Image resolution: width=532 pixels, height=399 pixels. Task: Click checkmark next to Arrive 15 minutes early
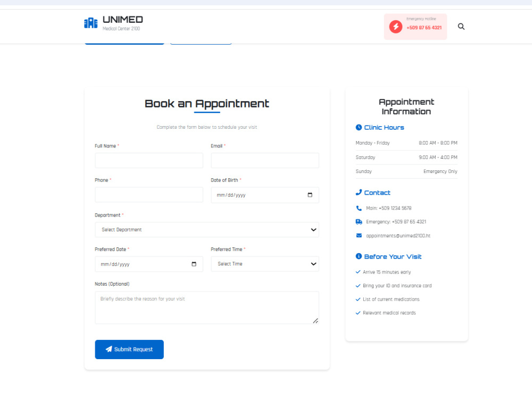tap(358, 272)
